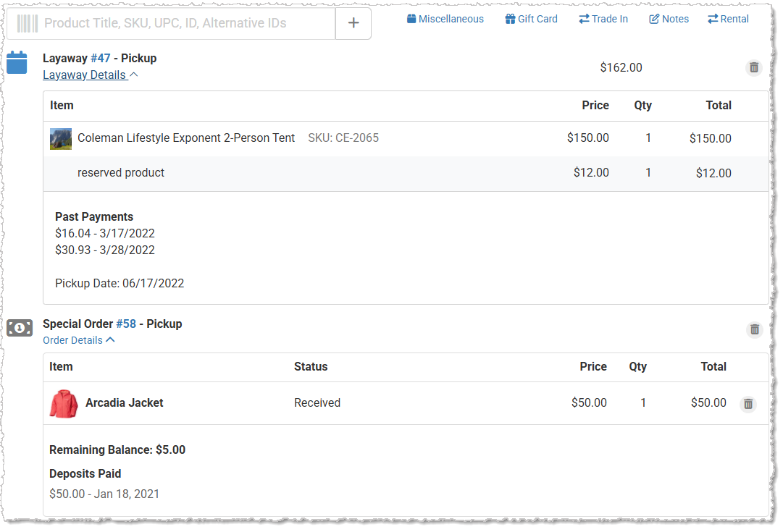Click the blue layaway calendar icon

click(17, 62)
